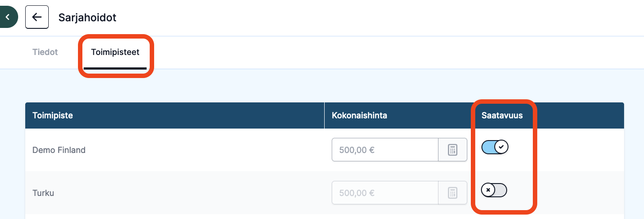Screen dimensions: 644x219
Task: Enable availability toggle for Turku
Action: point(494,190)
